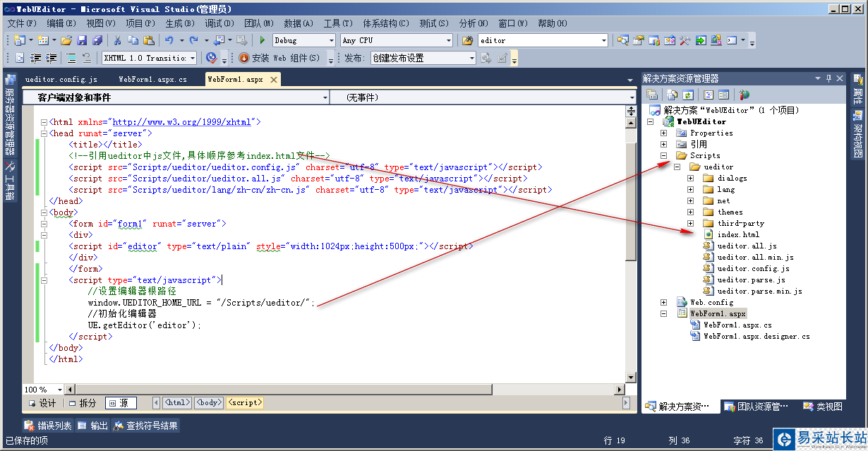Click the Refresh icon in Solution Explorer
This screenshot has width=868, height=451.
coord(687,94)
